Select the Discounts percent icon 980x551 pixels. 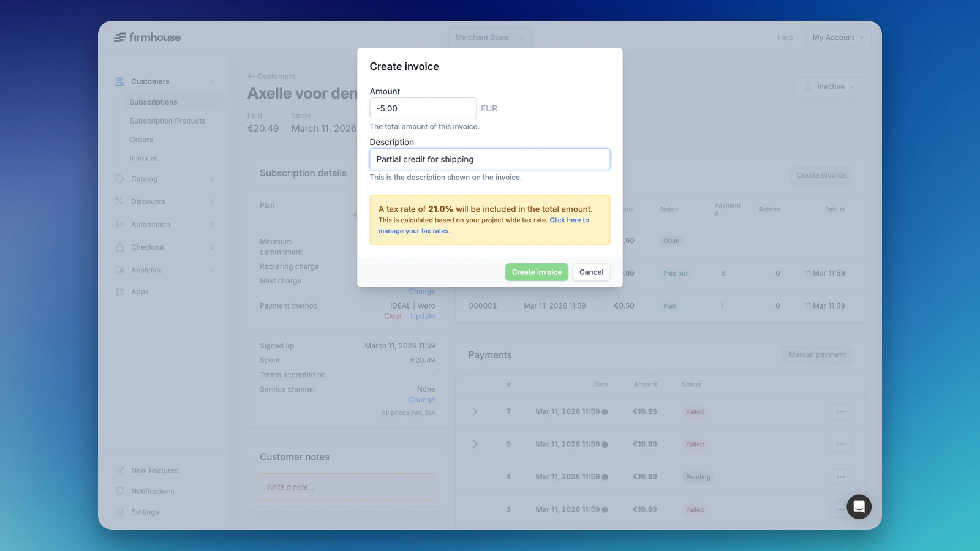pos(119,201)
